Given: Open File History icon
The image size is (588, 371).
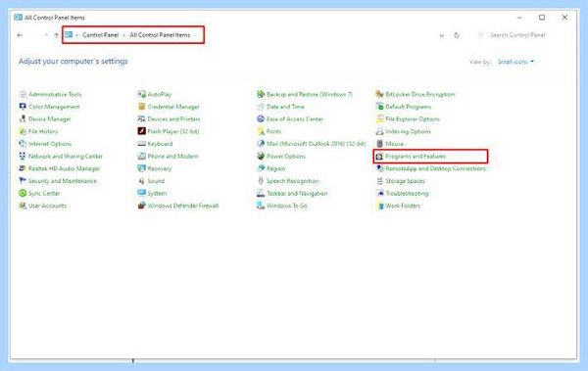Looking at the screenshot, I should 23,131.
